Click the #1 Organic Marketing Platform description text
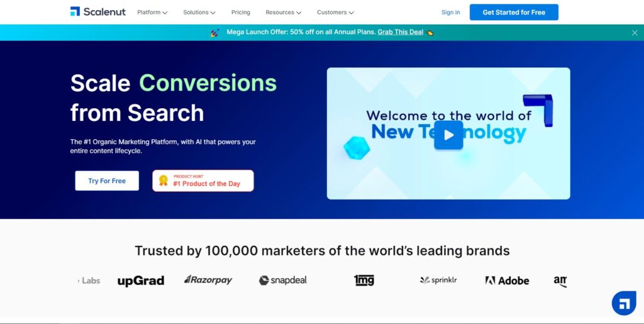The width and height of the screenshot is (644, 324). click(x=163, y=146)
